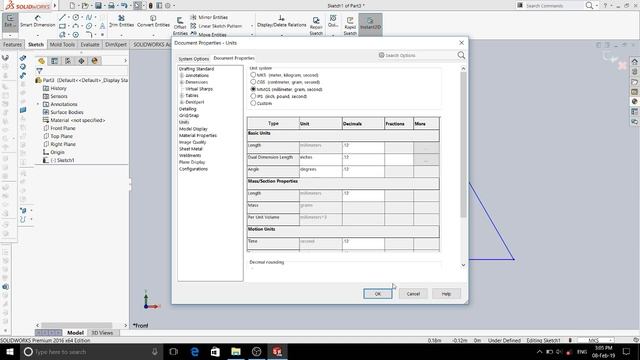
Task: Open the ConfigurationManager tab icon
Action: 68,61
